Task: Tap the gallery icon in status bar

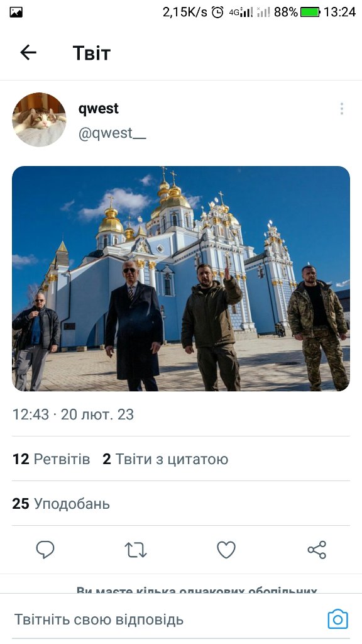Action: tap(16, 12)
